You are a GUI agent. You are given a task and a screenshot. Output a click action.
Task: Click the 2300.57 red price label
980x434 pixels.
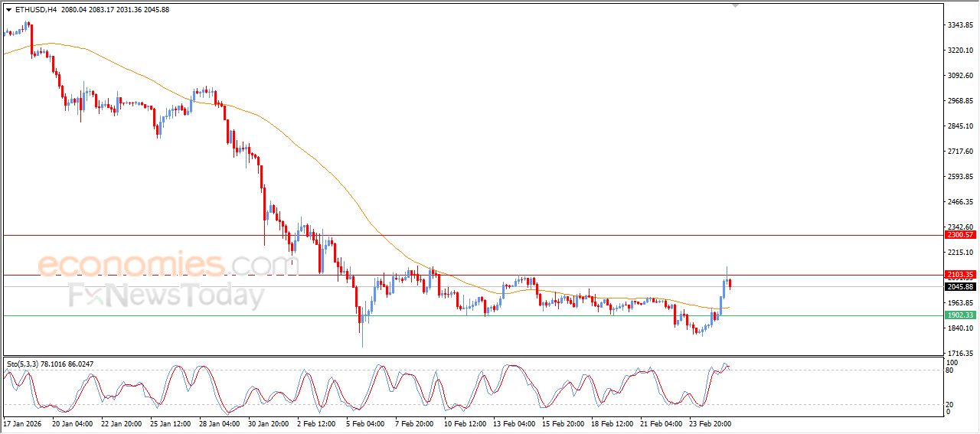(x=960, y=235)
